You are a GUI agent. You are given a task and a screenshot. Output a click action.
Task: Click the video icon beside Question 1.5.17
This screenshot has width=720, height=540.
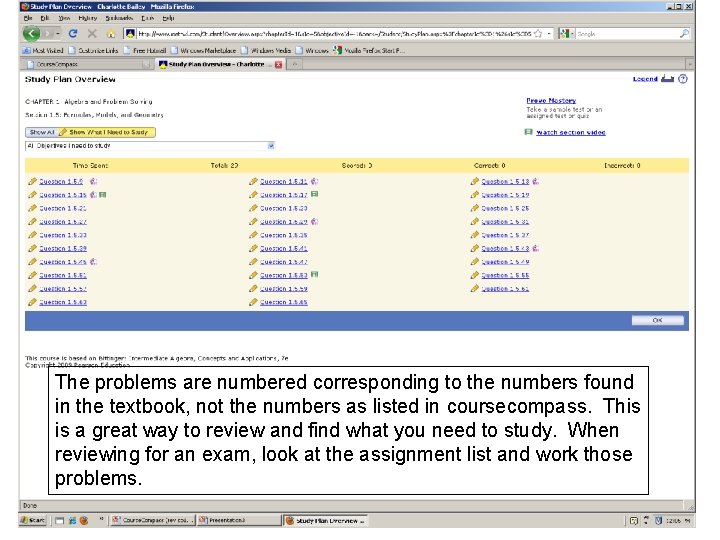pyautogui.click(x=315, y=194)
